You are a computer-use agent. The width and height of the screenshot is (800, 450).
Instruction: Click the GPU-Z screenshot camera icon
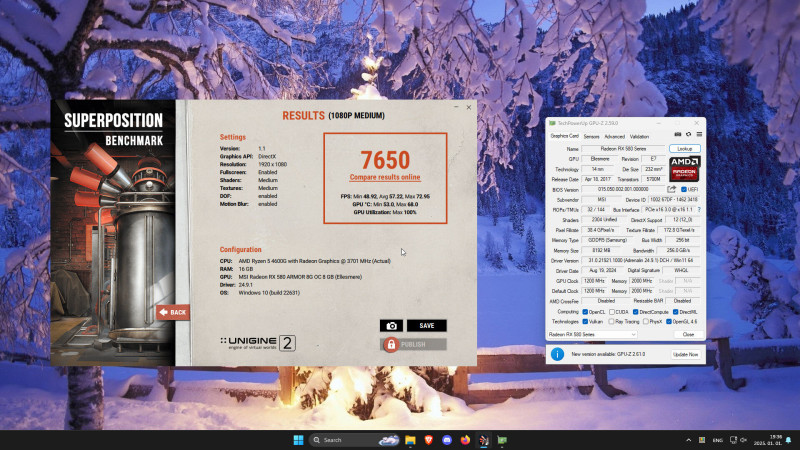[x=678, y=135]
